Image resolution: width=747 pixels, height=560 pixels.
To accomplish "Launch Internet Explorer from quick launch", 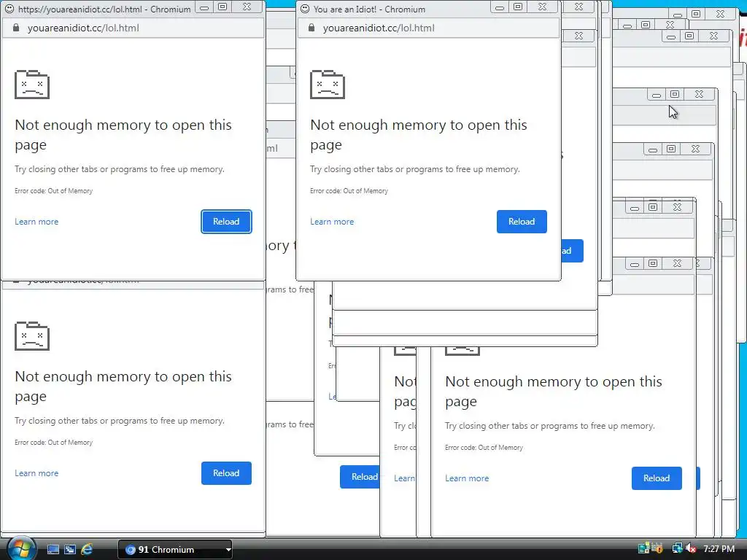I will 87,550.
